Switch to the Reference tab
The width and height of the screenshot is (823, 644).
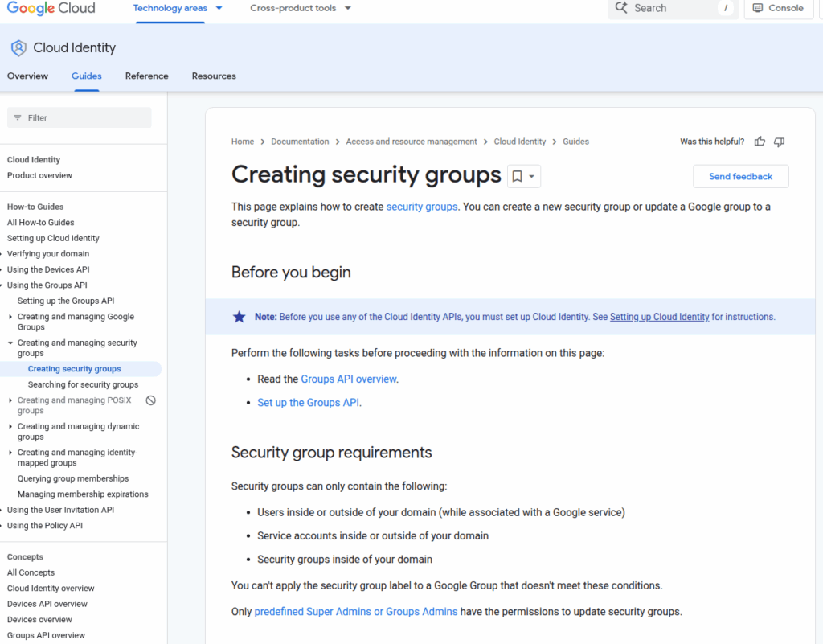[x=146, y=76]
